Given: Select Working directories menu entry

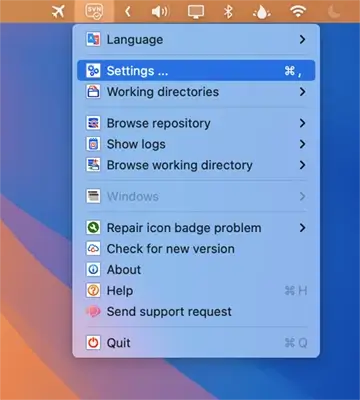Looking at the screenshot, I should click(196, 92).
